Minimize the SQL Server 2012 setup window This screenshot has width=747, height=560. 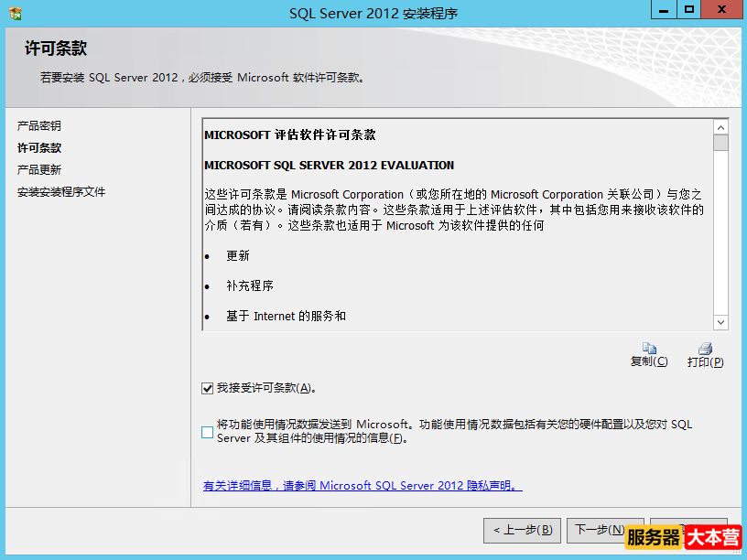[x=664, y=9]
